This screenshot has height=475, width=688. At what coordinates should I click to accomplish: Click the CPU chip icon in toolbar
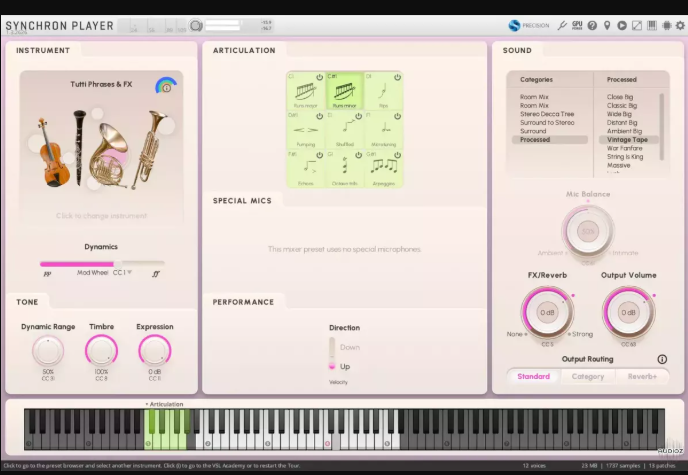pos(666,25)
